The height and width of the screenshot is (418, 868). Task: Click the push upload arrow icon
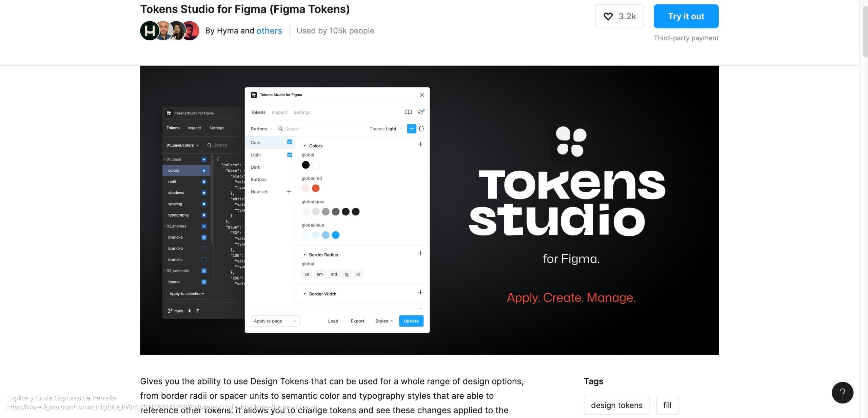pyautogui.click(x=198, y=311)
